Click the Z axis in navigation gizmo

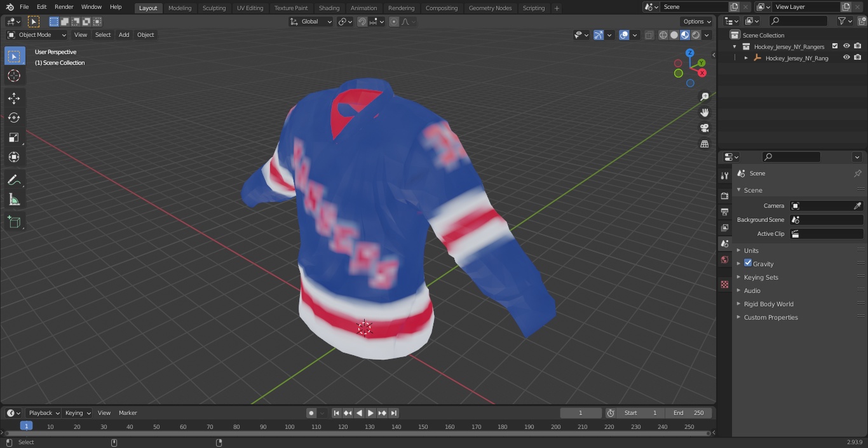pyautogui.click(x=689, y=53)
